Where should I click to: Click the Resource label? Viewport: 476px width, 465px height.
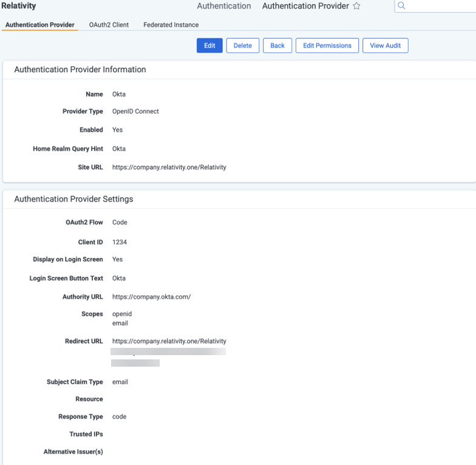coord(89,399)
